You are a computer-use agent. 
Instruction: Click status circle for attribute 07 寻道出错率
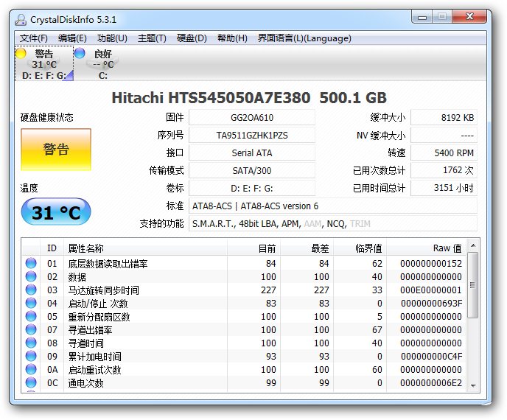point(31,329)
